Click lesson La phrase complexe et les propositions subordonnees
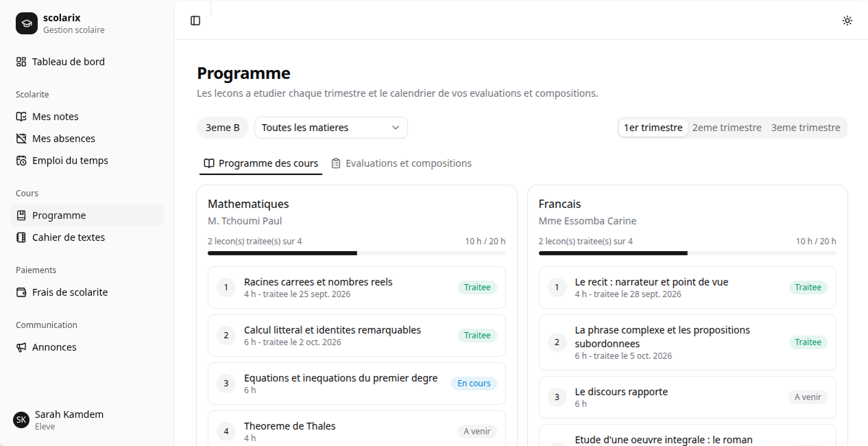 tap(688, 342)
